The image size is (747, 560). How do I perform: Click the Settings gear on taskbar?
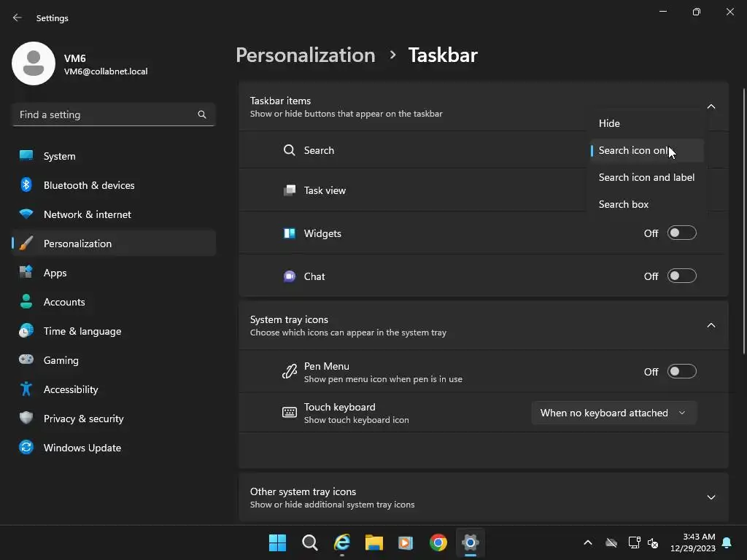coord(471,542)
